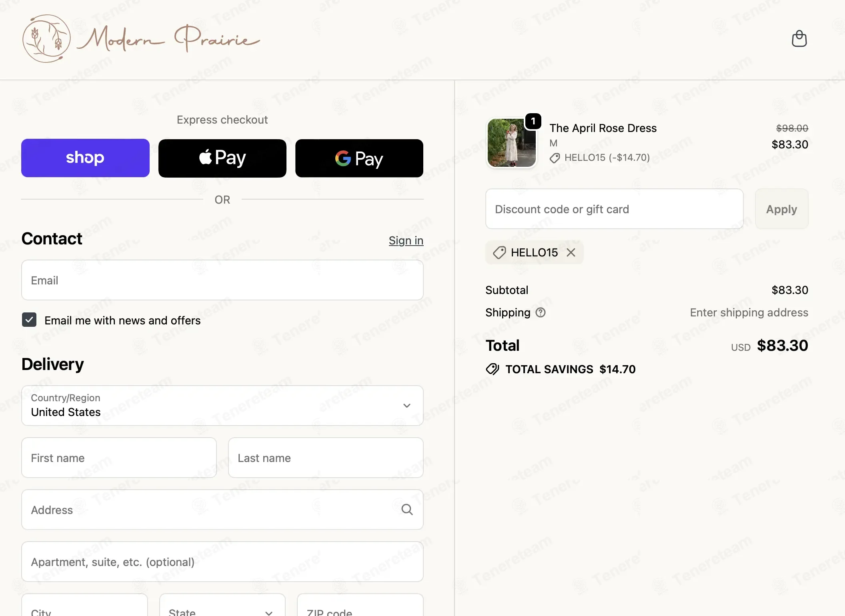Focus the Discount code or gift card field

tap(615, 209)
